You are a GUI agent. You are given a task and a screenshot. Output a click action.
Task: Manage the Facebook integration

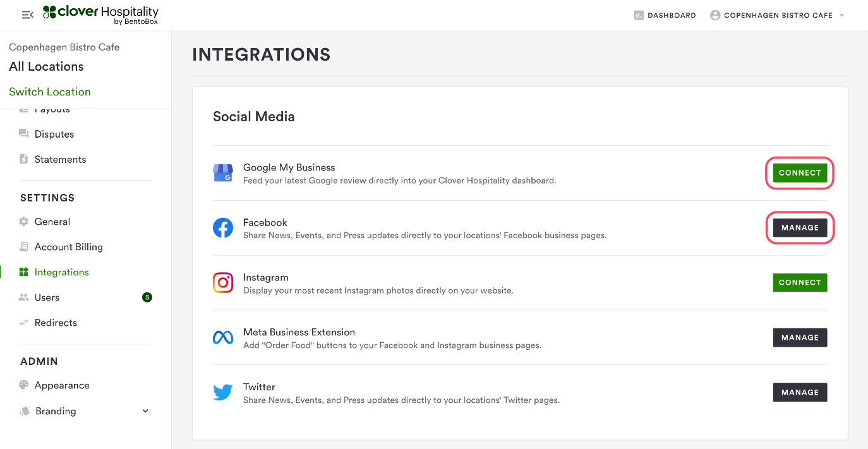click(800, 228)
